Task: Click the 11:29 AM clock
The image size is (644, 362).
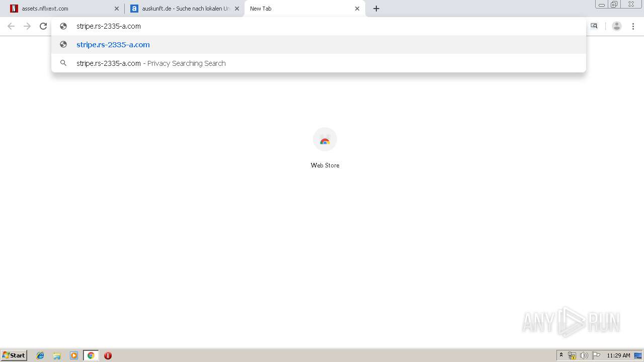Action: coord(618,355)
